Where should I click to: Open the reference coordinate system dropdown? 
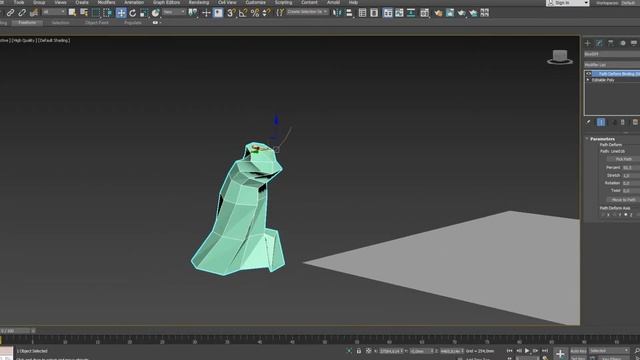tap(173, 13)
